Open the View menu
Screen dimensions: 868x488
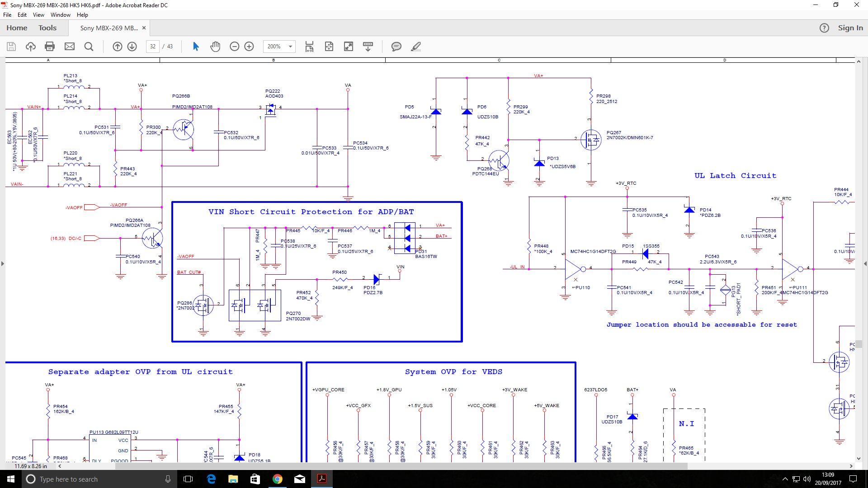[x=38, y=15]
